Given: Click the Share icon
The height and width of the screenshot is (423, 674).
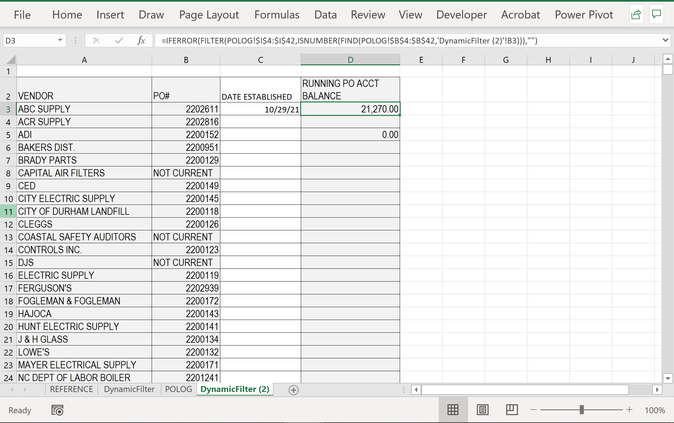Looking at the screenshot, I should [x=636, y=15].
